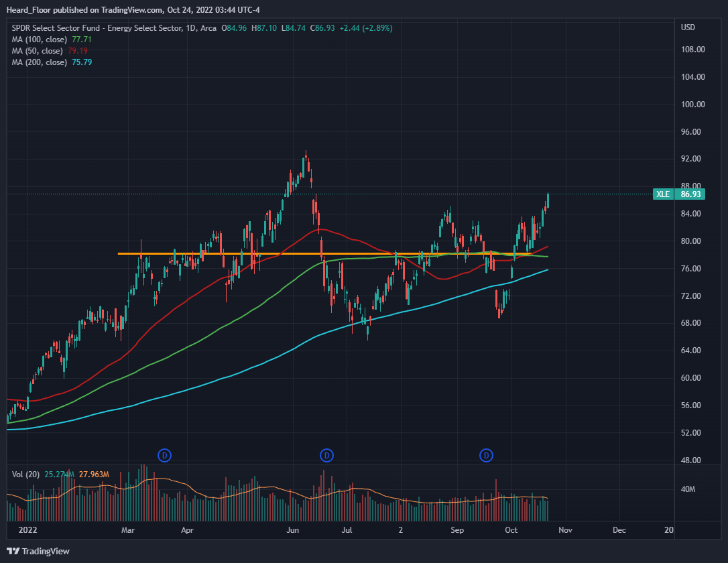This screenshot has width=728, height=563.
Task: Click the volume MA value 27.963M
Action: click(94, 475)
